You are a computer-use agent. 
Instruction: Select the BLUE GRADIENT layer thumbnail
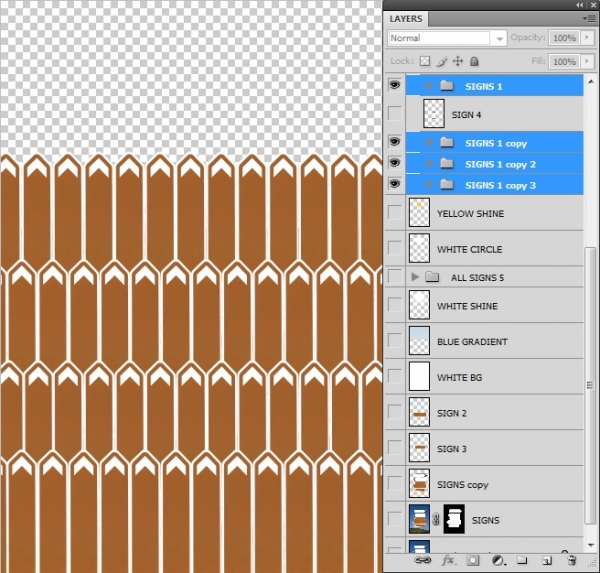click(419, 341)
